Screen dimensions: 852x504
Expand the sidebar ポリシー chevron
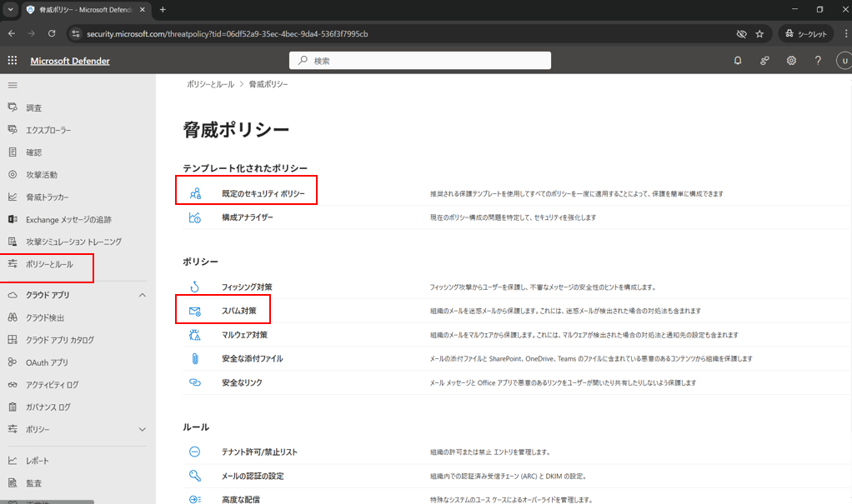143,429
